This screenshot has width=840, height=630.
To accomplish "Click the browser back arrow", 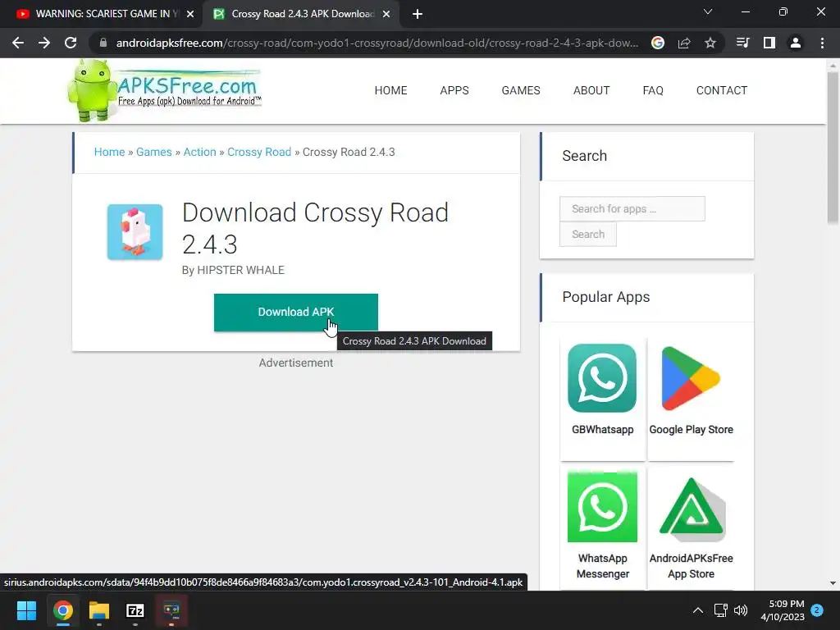I will click(18, 43).
